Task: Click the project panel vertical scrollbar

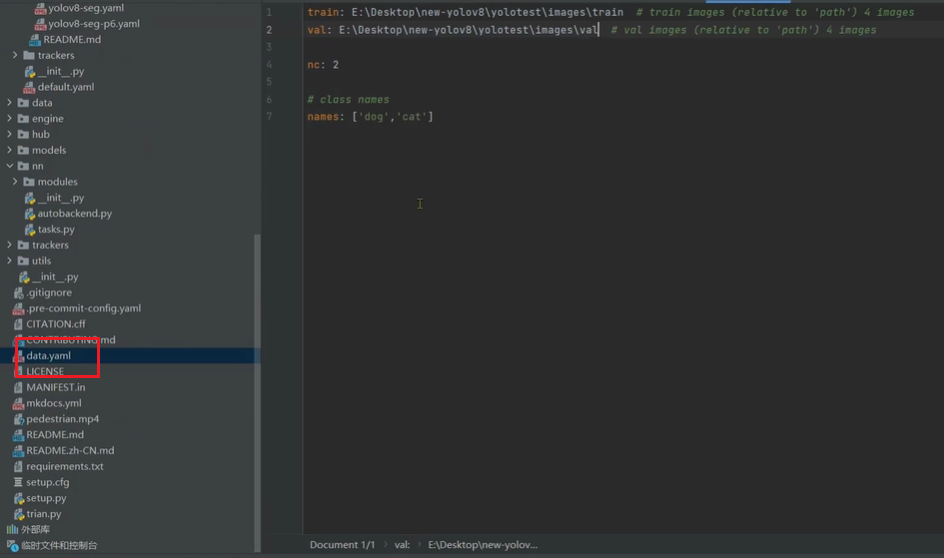Action: (258, 392)
